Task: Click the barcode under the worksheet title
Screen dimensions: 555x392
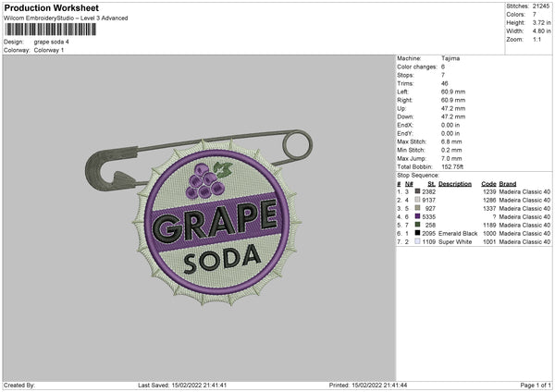Action: pos(50,30)
